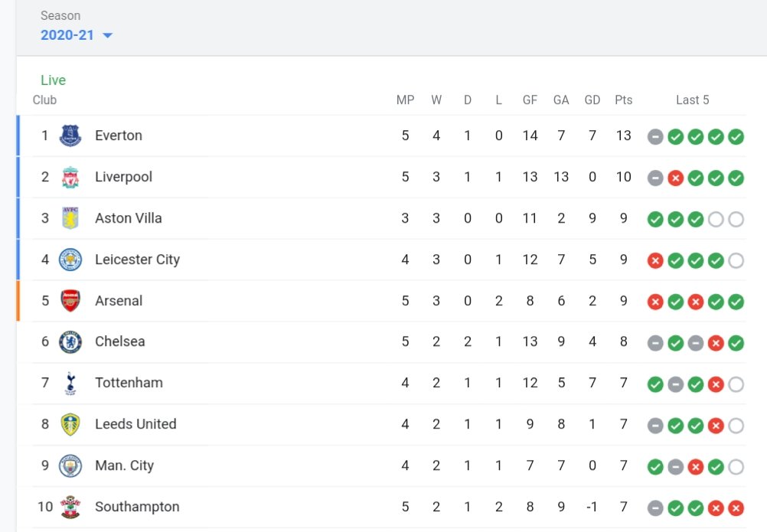The width and height of the screenshot is (767, 532).
Task: Open the Season 2020-21 dropdown
Action: 77,35
